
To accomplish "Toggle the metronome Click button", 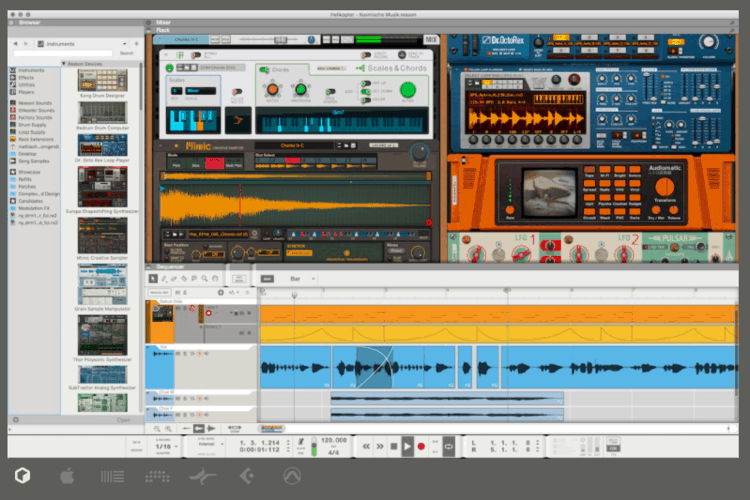I will (x=301, y=442).
